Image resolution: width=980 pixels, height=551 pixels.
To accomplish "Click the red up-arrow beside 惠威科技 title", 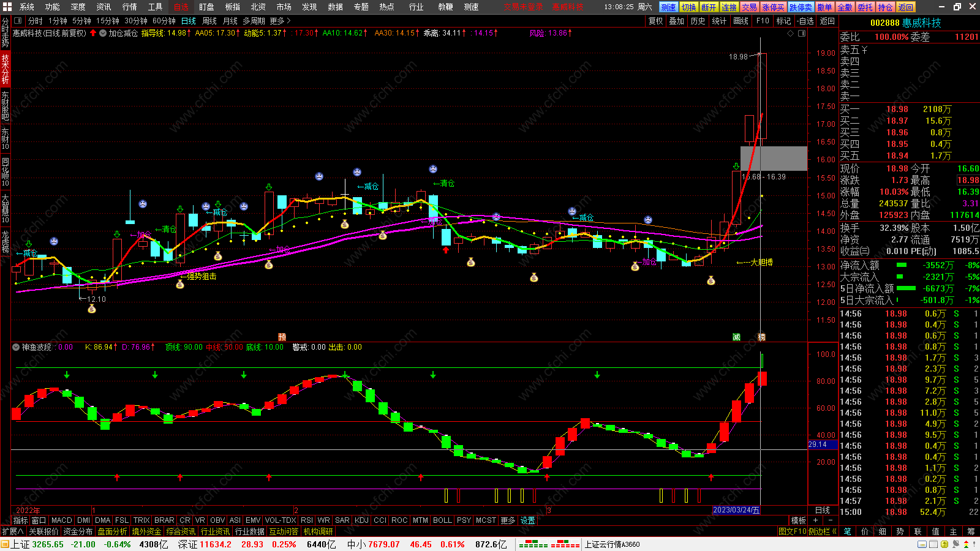I will click(x=93, y=33).
